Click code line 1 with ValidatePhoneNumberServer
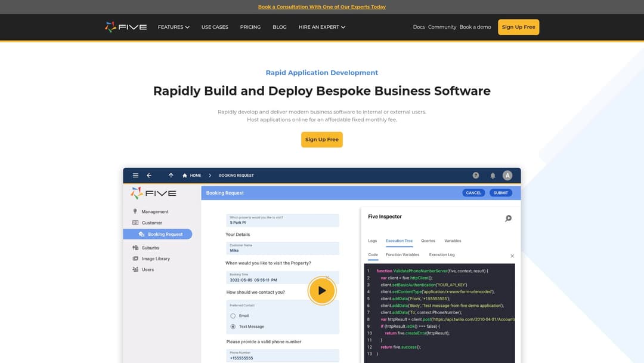 432,271
